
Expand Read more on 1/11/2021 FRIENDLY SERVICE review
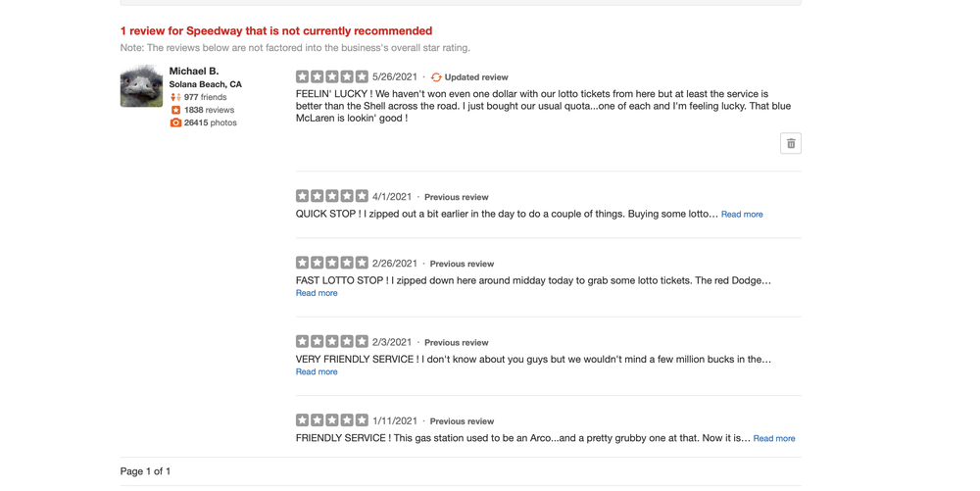tap(774, 438)
